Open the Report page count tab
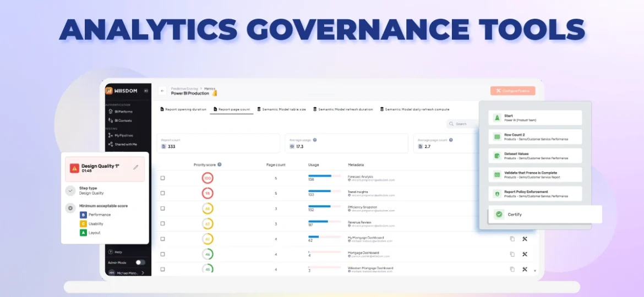 pyautogui.click(x=232, y=109)
